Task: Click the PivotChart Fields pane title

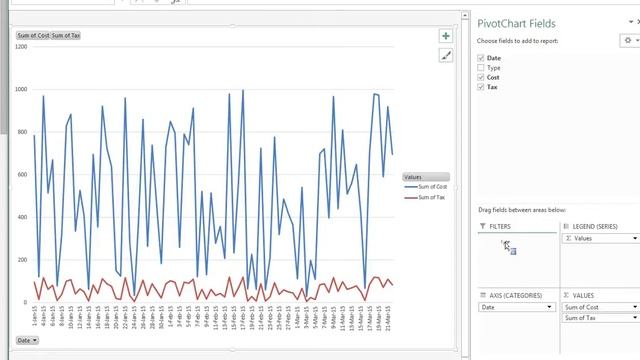Action: [x=516, y=24]
